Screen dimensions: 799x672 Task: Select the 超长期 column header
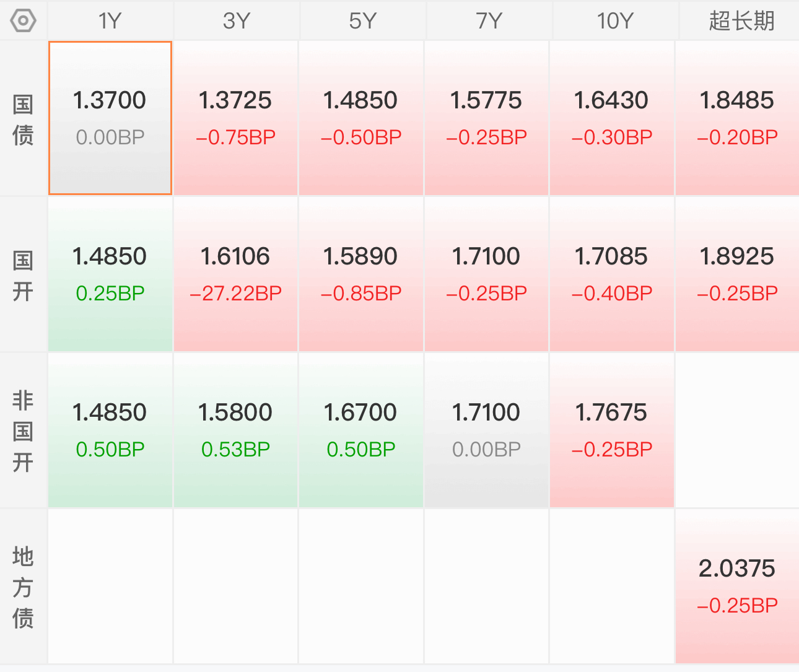coord(741,21)
